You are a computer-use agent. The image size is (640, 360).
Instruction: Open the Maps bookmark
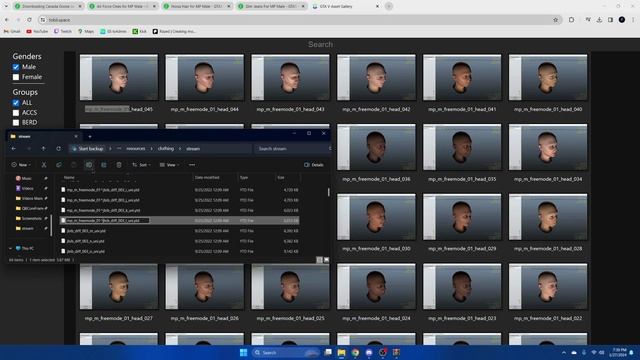(x=86, y=31)
